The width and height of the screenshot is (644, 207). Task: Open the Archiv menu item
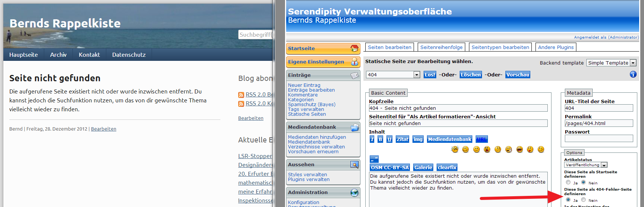pyautogui.click(x=58, y=55)
